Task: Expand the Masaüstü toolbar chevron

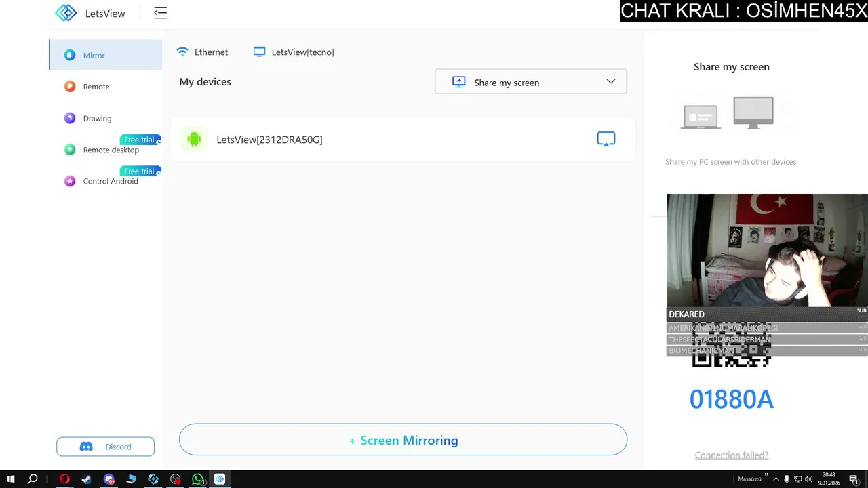Action: point(767,475)
